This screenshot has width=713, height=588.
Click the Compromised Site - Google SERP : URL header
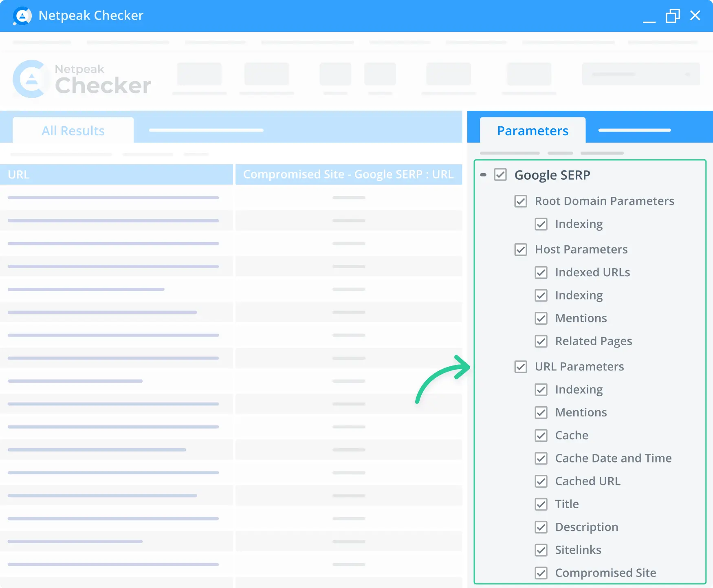pyautogui.click(x=349, y=174)
